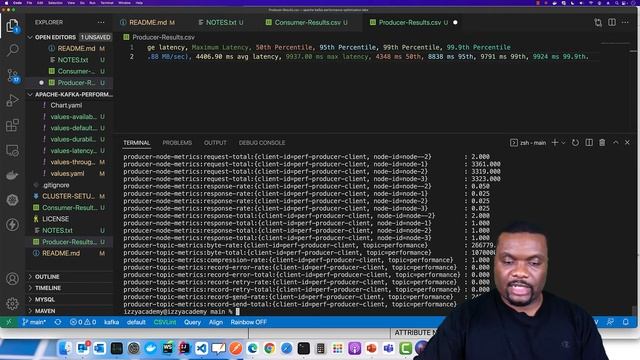The width and height of the screenshot is (640, 360).
Task: Expand the Outline section
Action: [x=70, y=277]
